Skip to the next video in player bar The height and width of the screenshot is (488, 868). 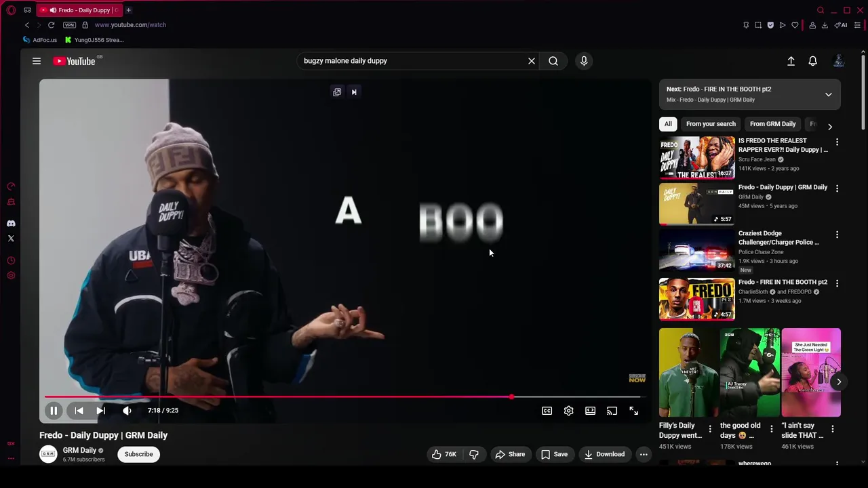click(x=101, y=411)
